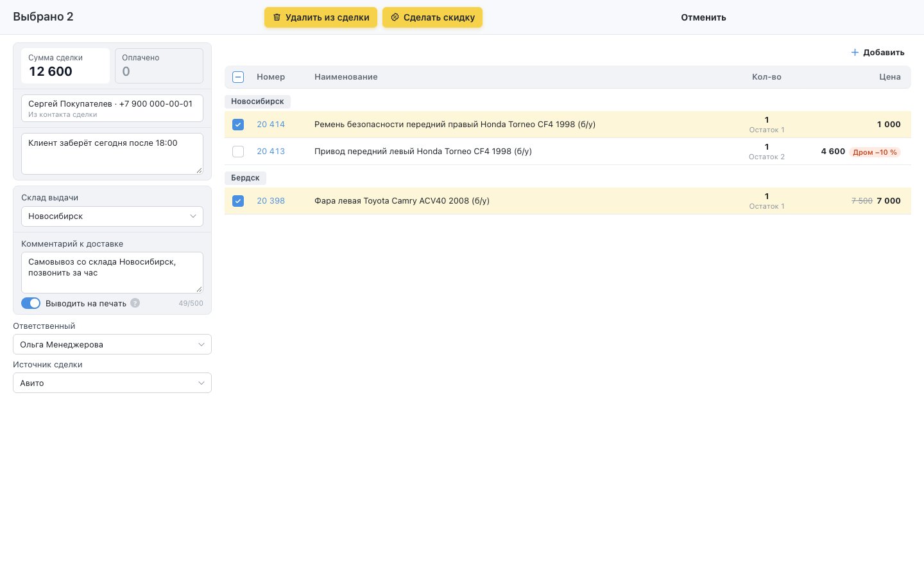This screenshot has height=578, width=924.
Task: Expand the Ответственный dropdown
Action: pos(112,344)
